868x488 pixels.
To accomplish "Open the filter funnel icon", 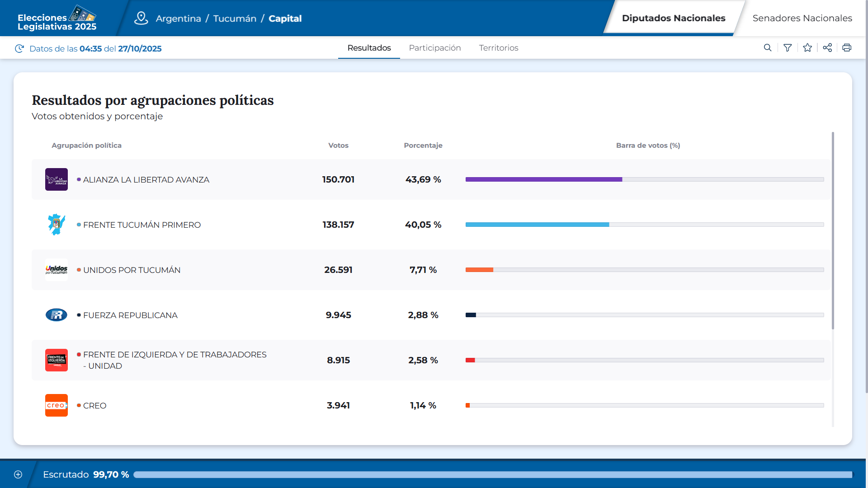I will pos(788,48).
